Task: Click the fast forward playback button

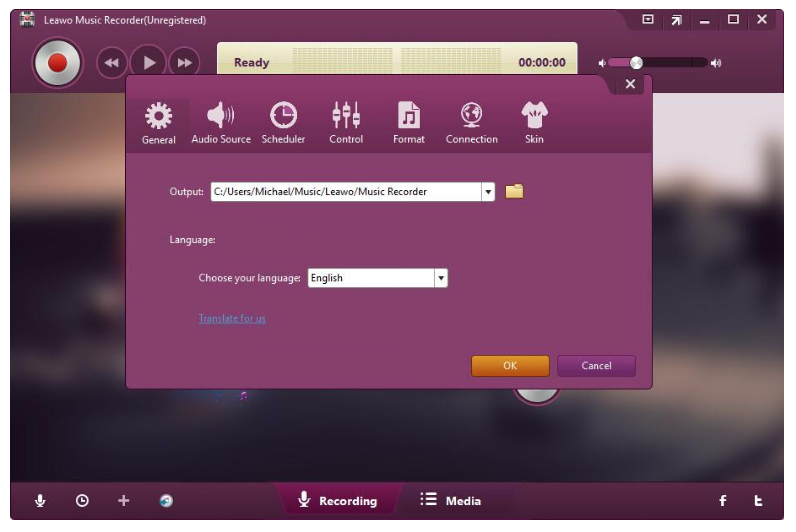Action: click(185, 63)
